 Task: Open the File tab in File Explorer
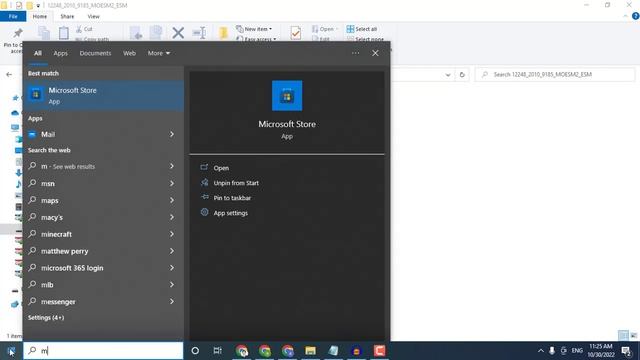pos(13,16)
